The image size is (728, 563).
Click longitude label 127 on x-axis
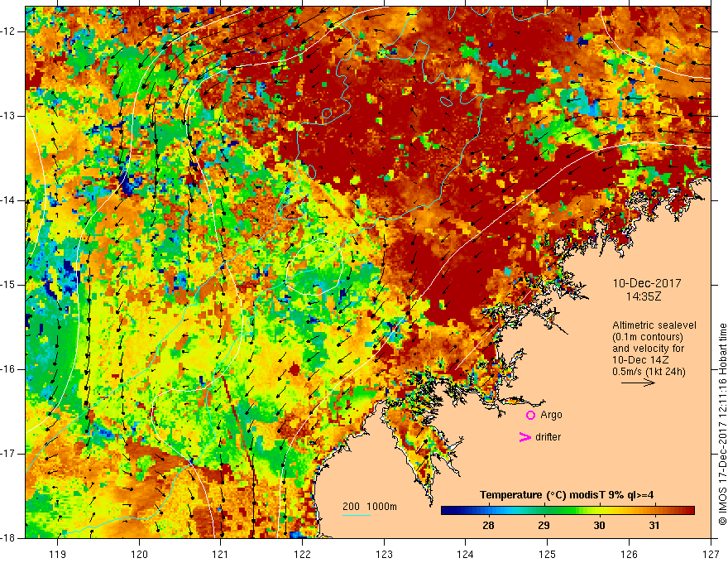[711, 554]
